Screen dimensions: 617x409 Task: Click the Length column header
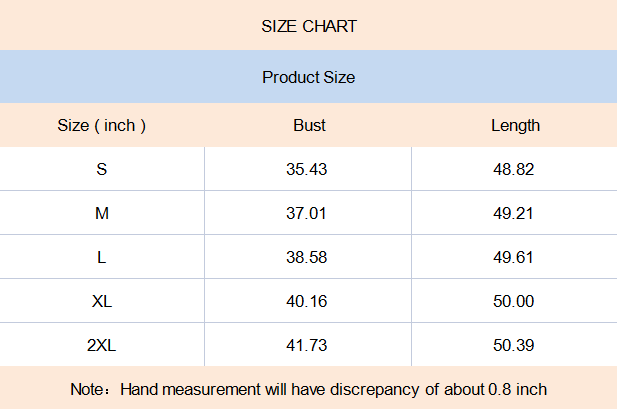(515, 125)
